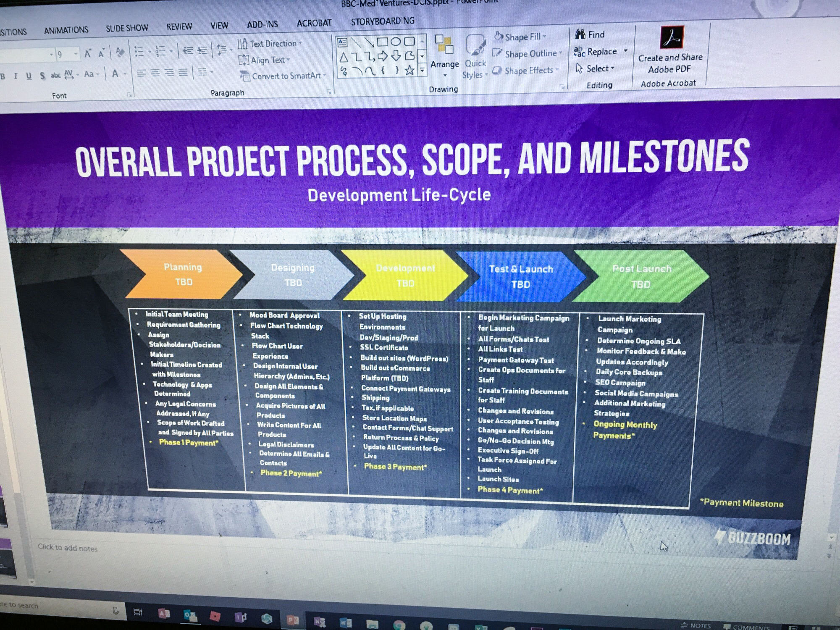Expand the Shape Outline dropdown
Viewport: 840px width, 630px height.
[x=561, y=53]
